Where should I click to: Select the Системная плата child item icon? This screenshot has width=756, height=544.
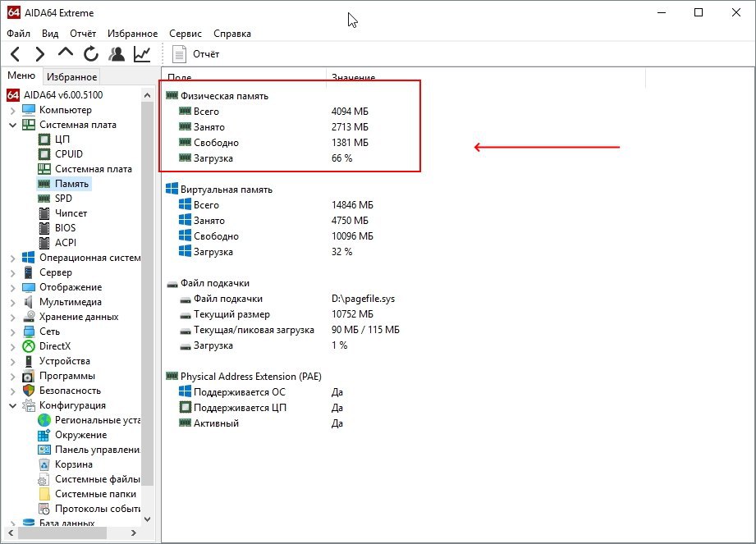coord(44,169)
